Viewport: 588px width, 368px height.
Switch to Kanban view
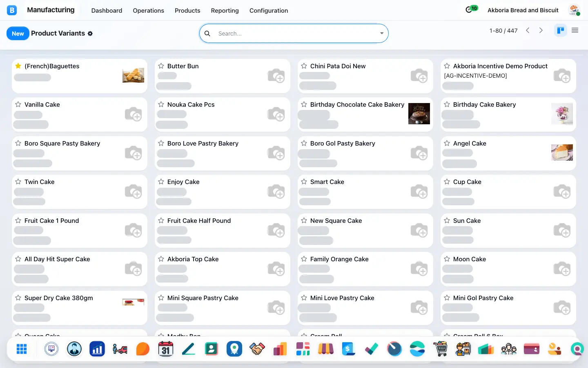561,30
